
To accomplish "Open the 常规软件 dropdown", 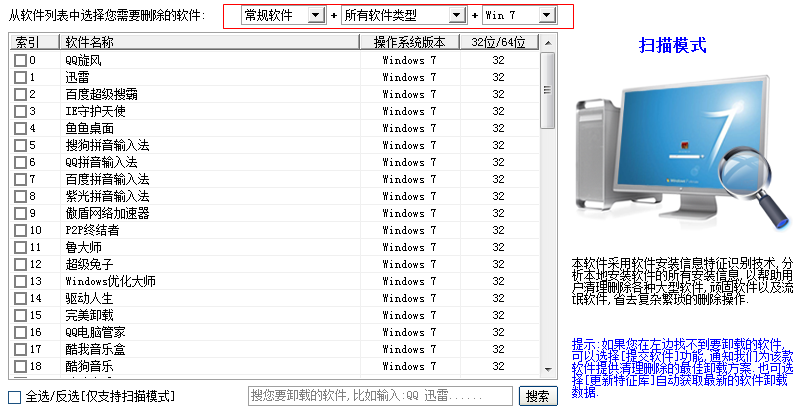I will coord(283,15).
